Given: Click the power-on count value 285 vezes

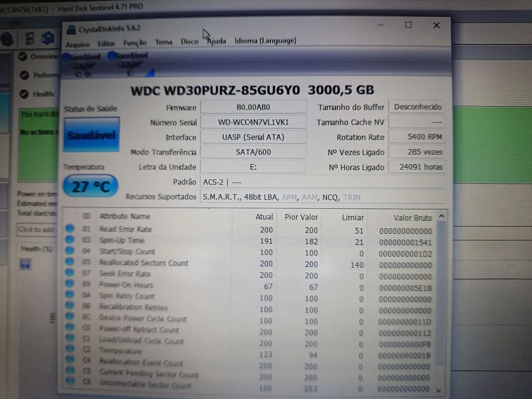Looking at the screenshot, I should click(416, 152).
